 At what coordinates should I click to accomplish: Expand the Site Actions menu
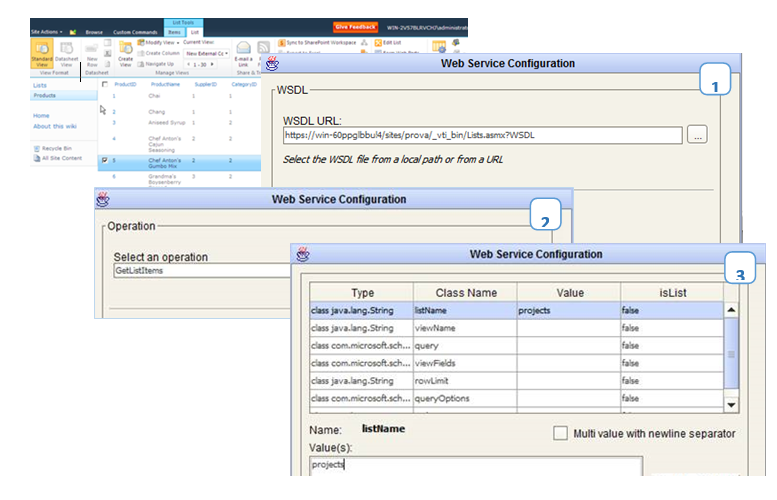tap(47, 32)
